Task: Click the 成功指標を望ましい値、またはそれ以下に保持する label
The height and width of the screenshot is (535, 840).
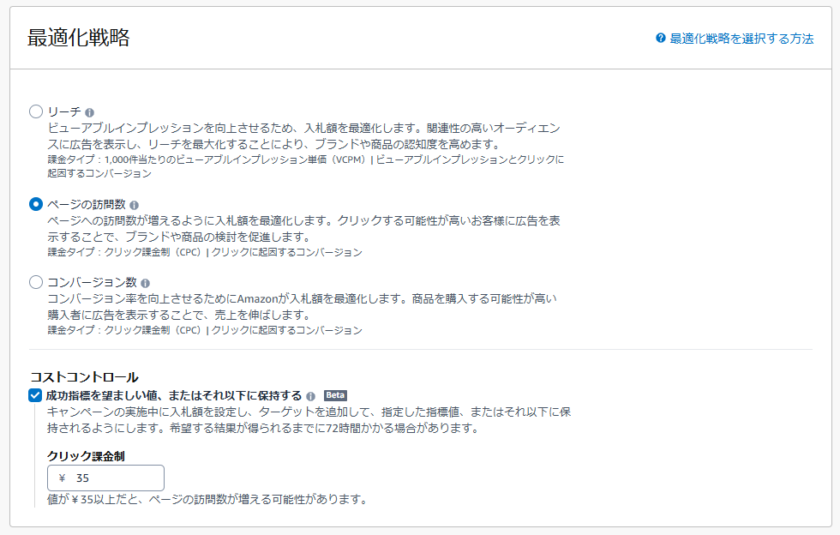Action: tap(174, 395)
